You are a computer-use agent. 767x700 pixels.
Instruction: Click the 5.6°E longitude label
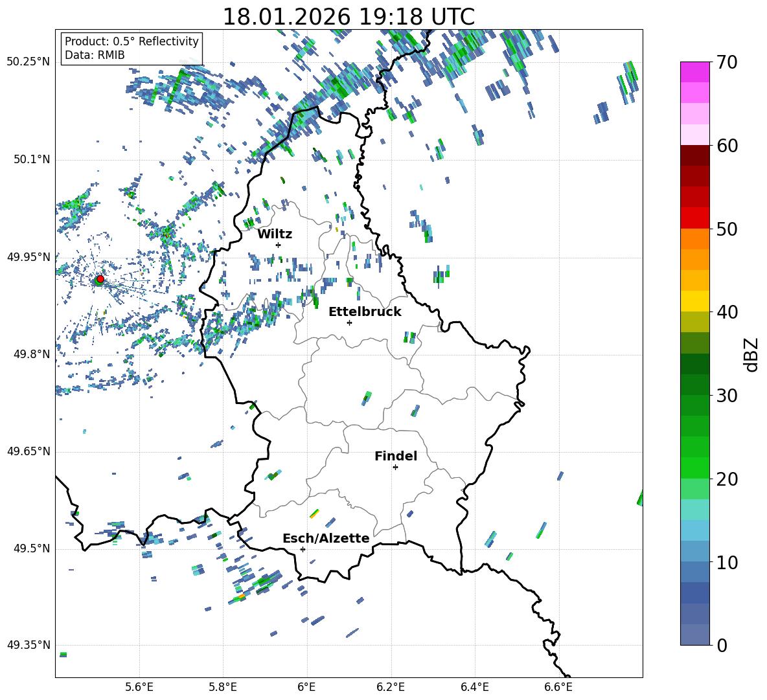pos(139,687)
